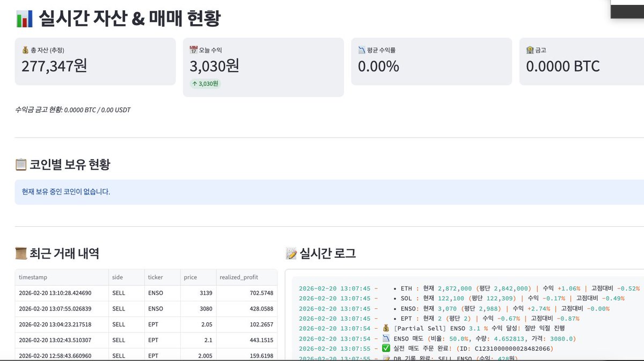Click realized profit cell 428.0588
The image size is (644, 361).
246,309
